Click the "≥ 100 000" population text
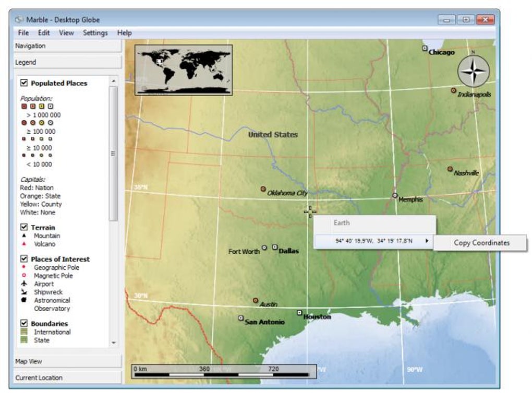 pyautogui.click(x=41, y=132)
